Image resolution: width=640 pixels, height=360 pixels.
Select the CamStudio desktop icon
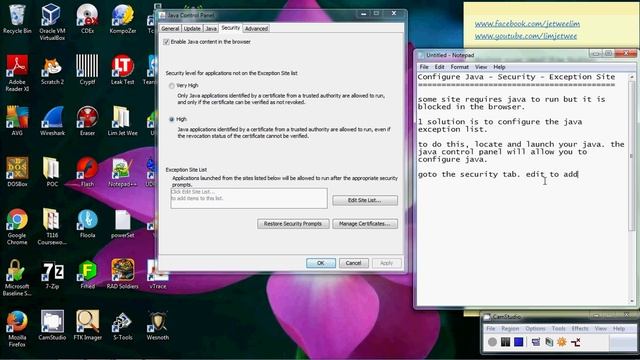tap(52, 326)
